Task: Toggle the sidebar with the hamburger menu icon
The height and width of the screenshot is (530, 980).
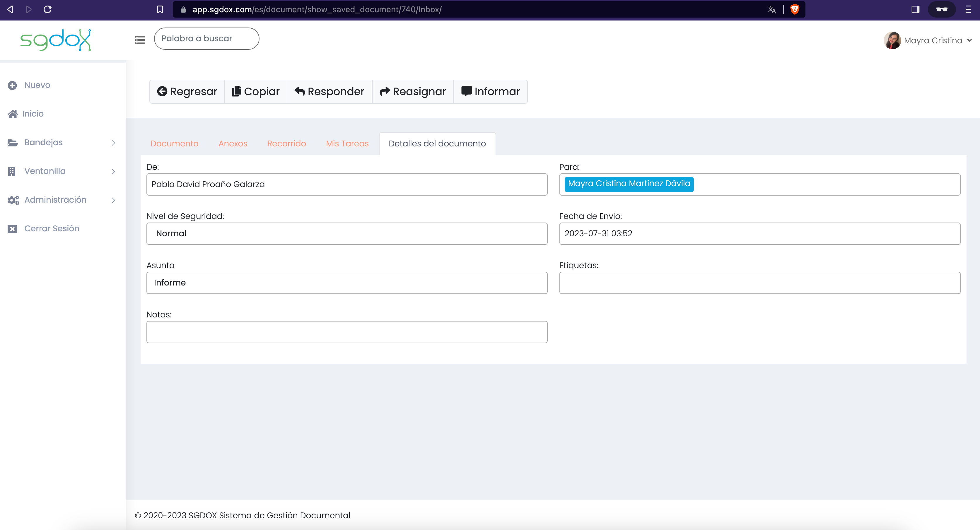Action: [140, 40]
